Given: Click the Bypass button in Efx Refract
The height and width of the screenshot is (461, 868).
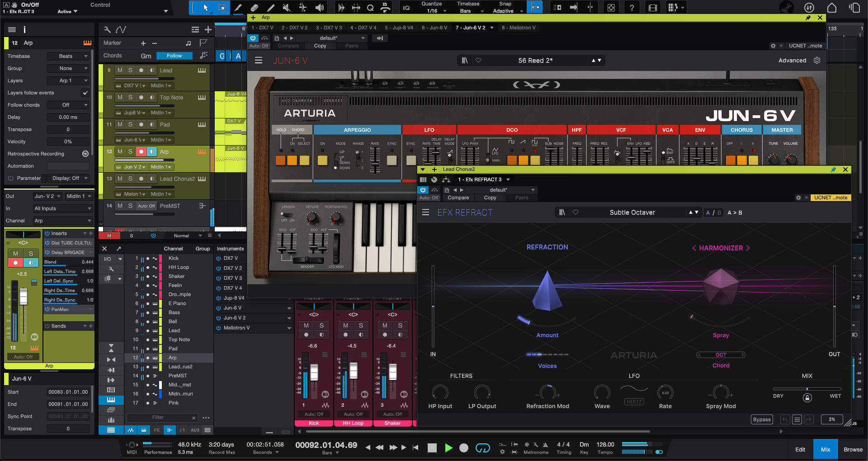Looking at the screenshot, I should (x=762, y=419).
